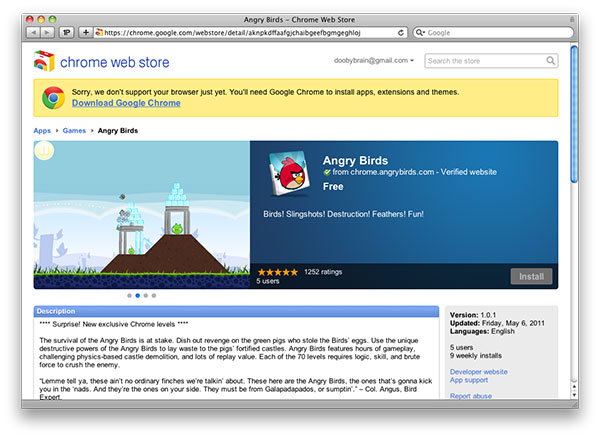Click the Search the store field
Image resolution: width=600 pixels, height=438 pixels.
click(x=491, y=61)
